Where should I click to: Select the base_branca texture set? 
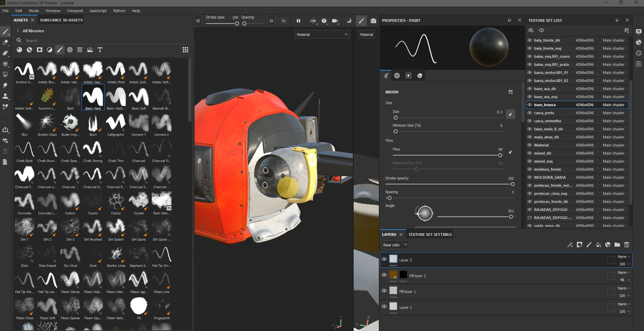pos(577,105)
